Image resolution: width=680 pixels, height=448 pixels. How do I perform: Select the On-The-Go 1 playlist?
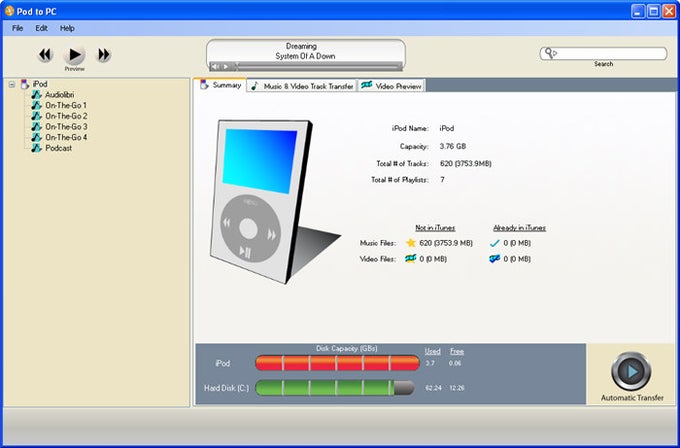tap(66, 105)
